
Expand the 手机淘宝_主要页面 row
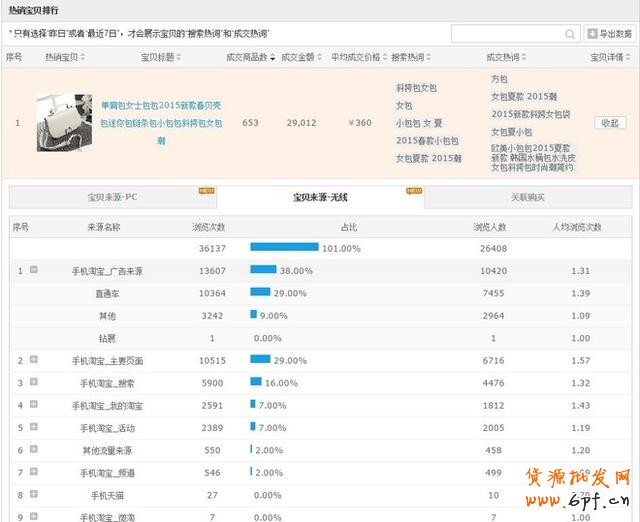click(x=33, y=359)
